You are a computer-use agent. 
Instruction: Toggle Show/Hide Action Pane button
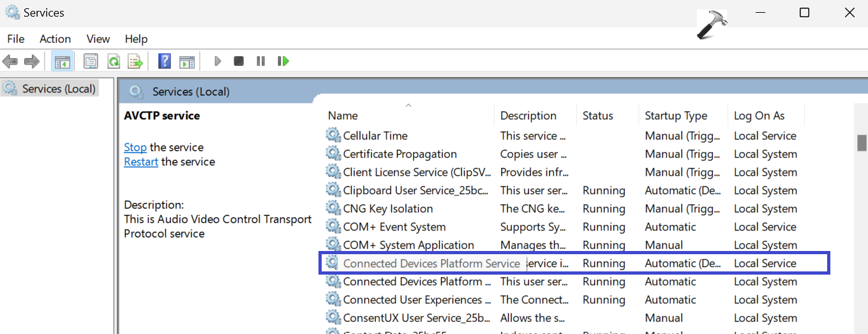(x=186, y=61)
